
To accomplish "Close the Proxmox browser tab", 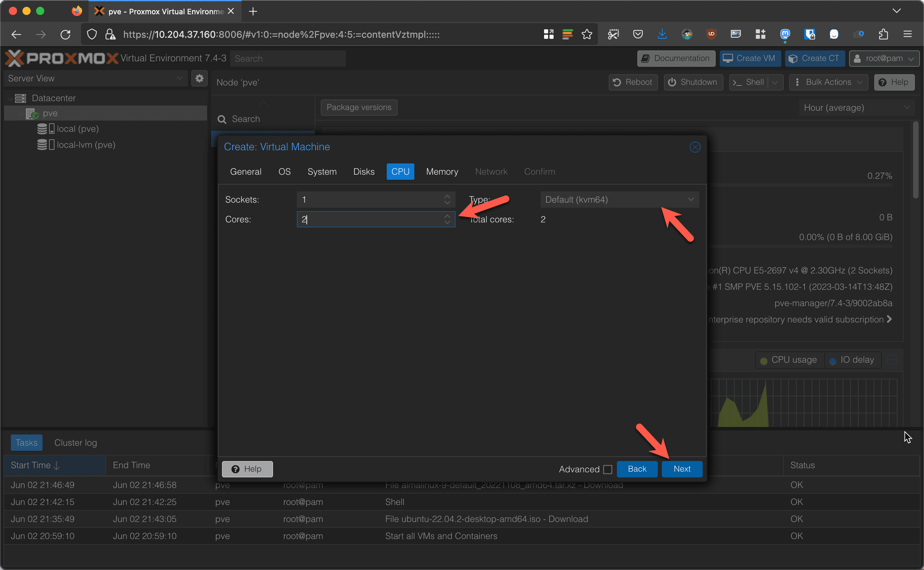I will pos(231,11).
